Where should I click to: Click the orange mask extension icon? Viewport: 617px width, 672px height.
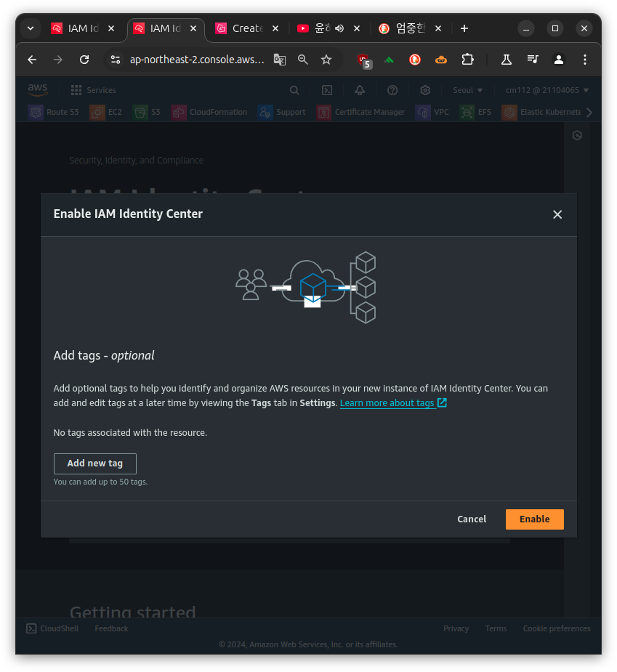click(441, 60)
